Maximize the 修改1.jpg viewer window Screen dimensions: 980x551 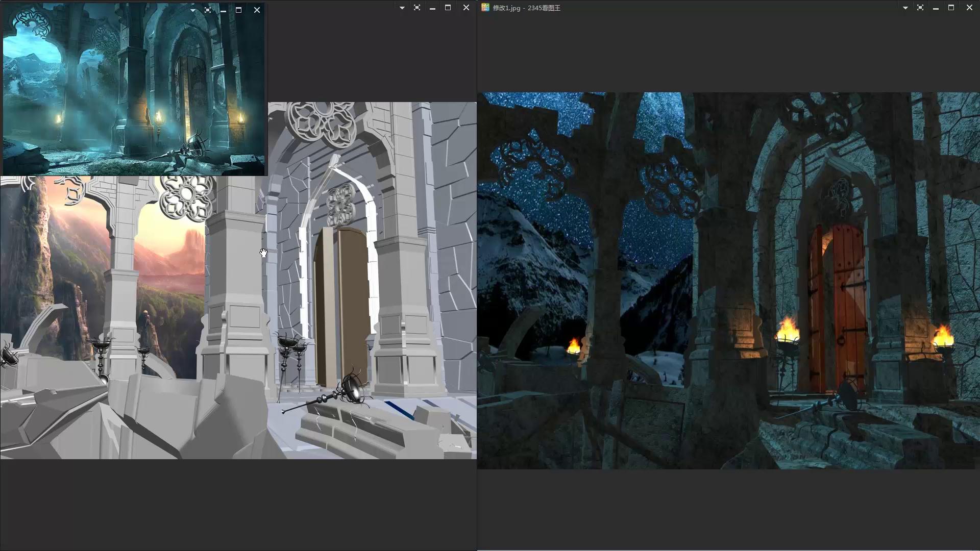pyautogui.click(x=951, y=8)
